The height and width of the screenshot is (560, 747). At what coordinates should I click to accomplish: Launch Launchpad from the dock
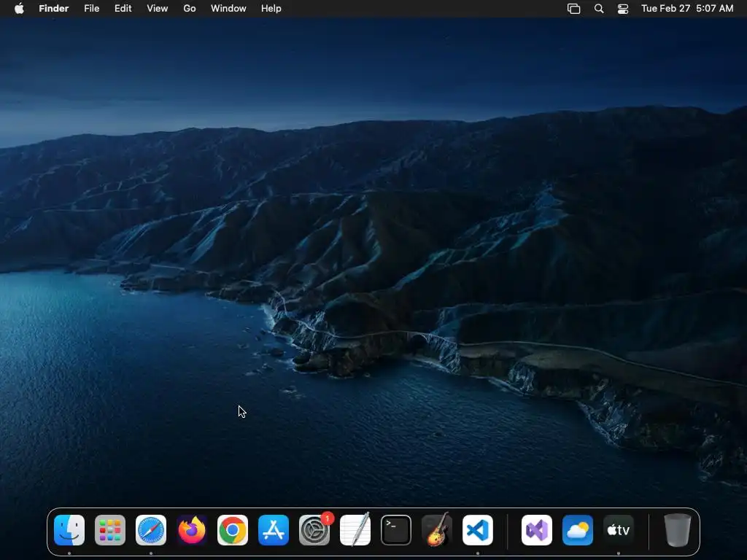pyautogui.click(x=110, y=530)
